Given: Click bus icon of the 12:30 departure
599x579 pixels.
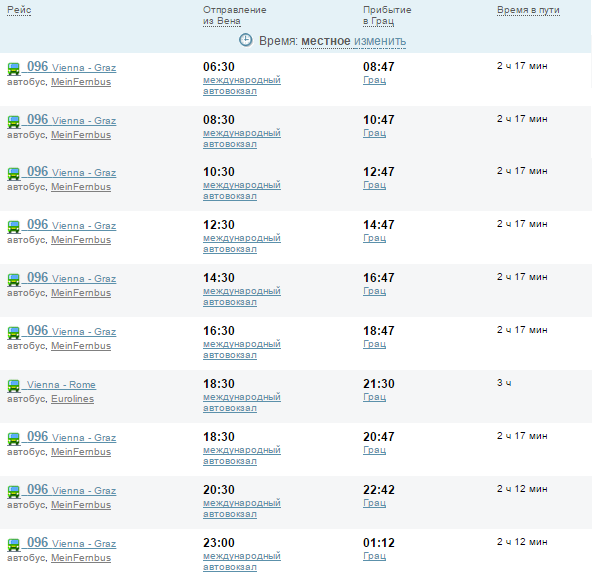Looking at the screenshot, I should [14, 227].
